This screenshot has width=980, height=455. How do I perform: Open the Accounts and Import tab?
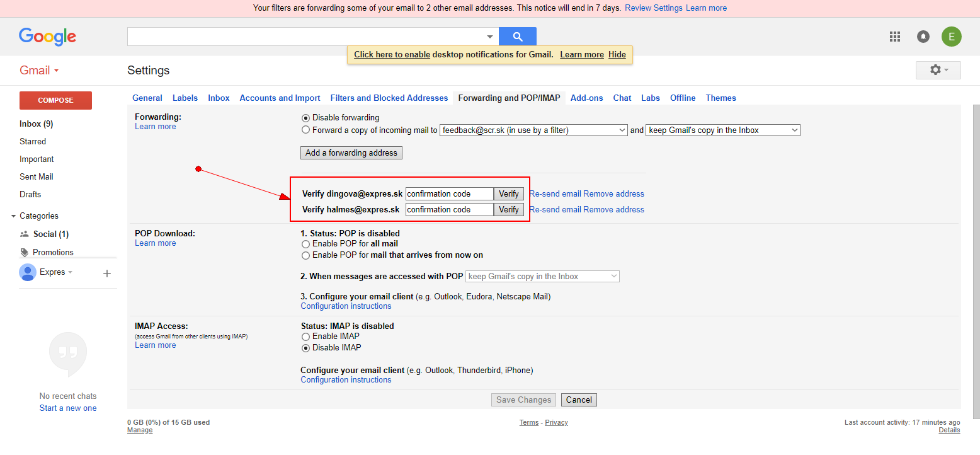(x=280, y=98)
